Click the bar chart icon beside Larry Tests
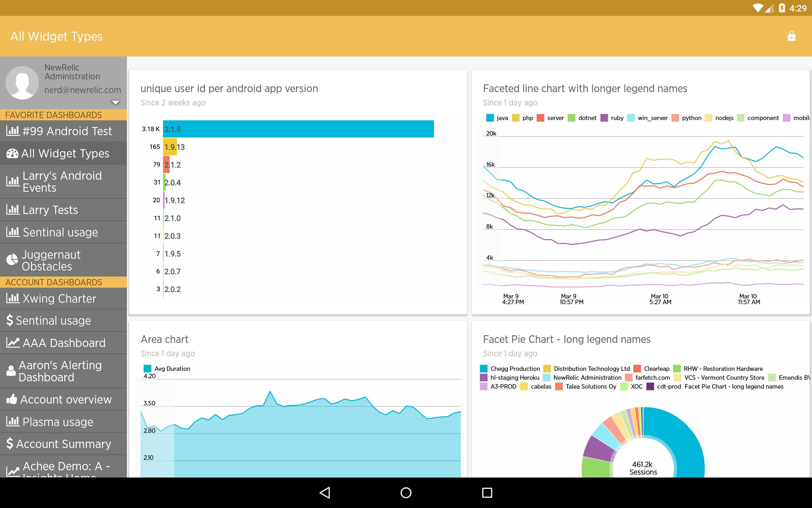The width and height of the screenshot is (812, 508). [x=13, y=210]
